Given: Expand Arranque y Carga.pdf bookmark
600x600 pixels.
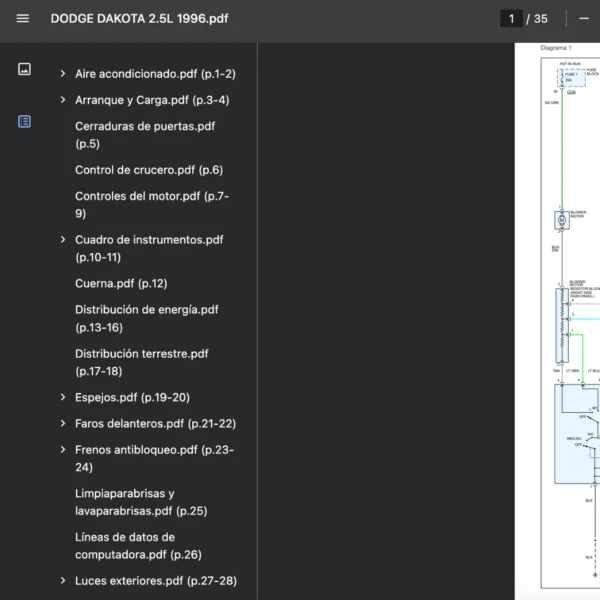Looking at the screenshot, I should (63, 100).
